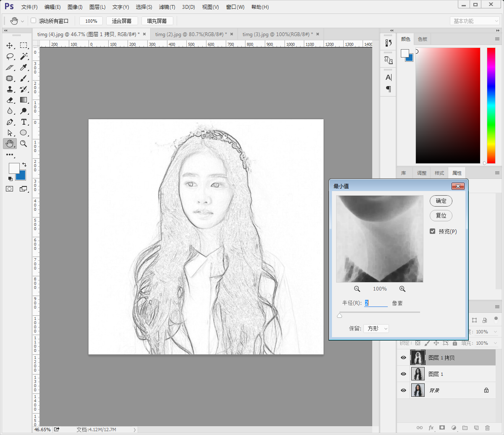
Task: Select the Blur tool
Action: 10,111
